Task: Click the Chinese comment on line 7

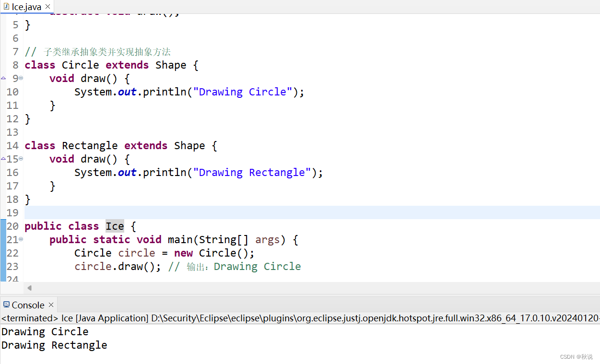Action: 98,52
